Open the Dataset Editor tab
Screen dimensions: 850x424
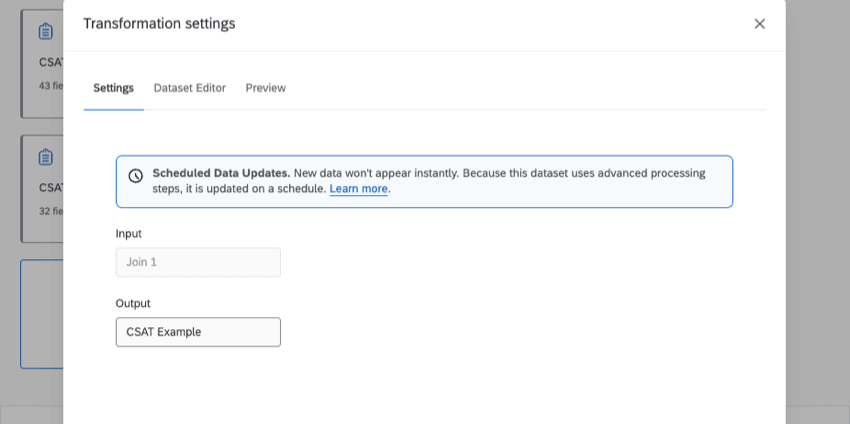click(x=189, y=88)
